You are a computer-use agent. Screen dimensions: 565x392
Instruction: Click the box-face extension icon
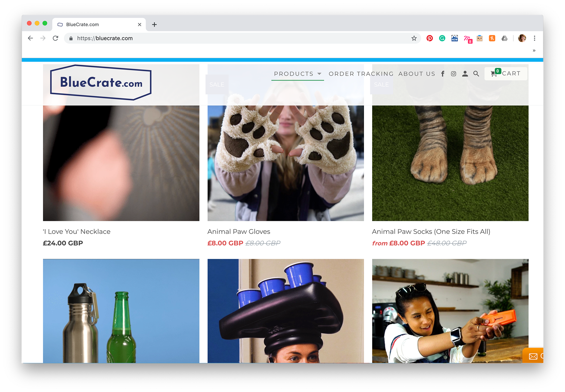480,38
